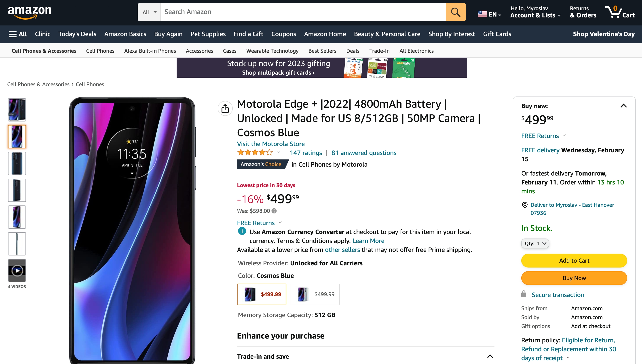Play the product video thumbnail
Viewport: 642px width, 364px height.
click(17, 270)
